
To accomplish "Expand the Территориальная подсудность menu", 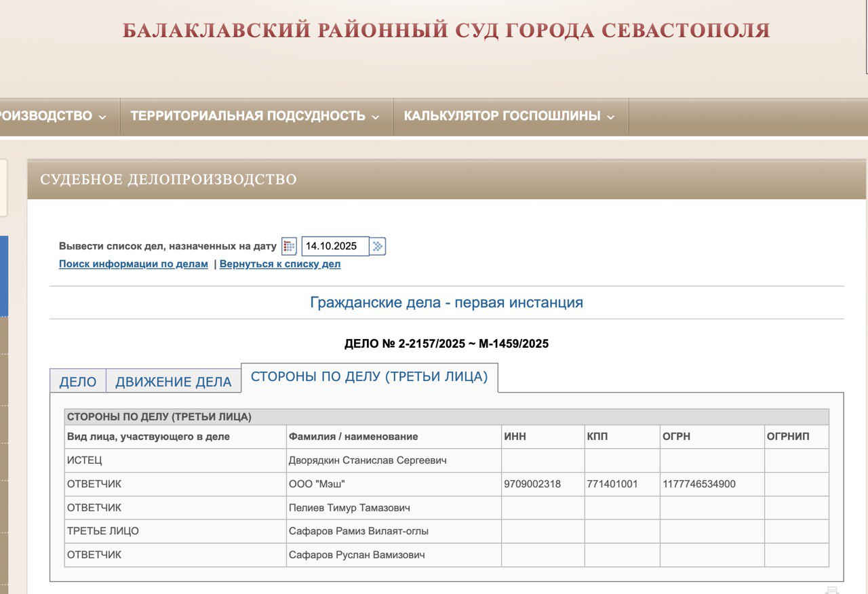I will coord(256,116).
